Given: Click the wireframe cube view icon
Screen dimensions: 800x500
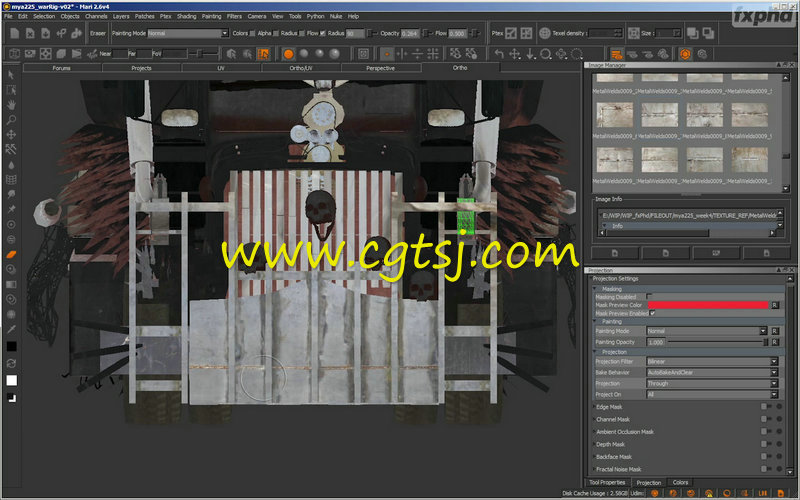Looking at the screenshot, I should coord(15,54).
